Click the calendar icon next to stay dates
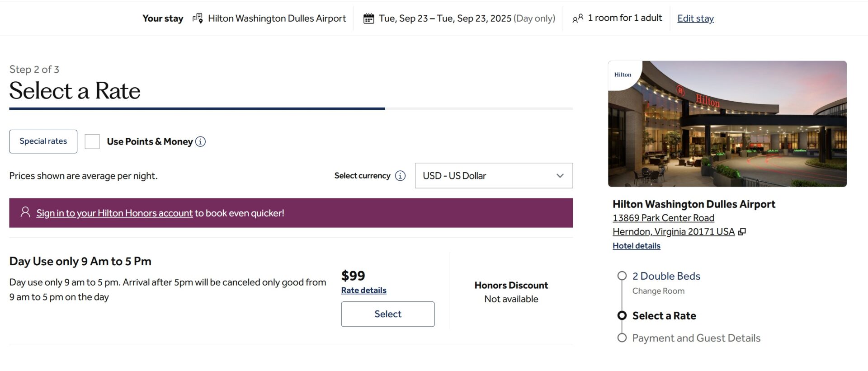The image size is (868, 371). point(369,18)
